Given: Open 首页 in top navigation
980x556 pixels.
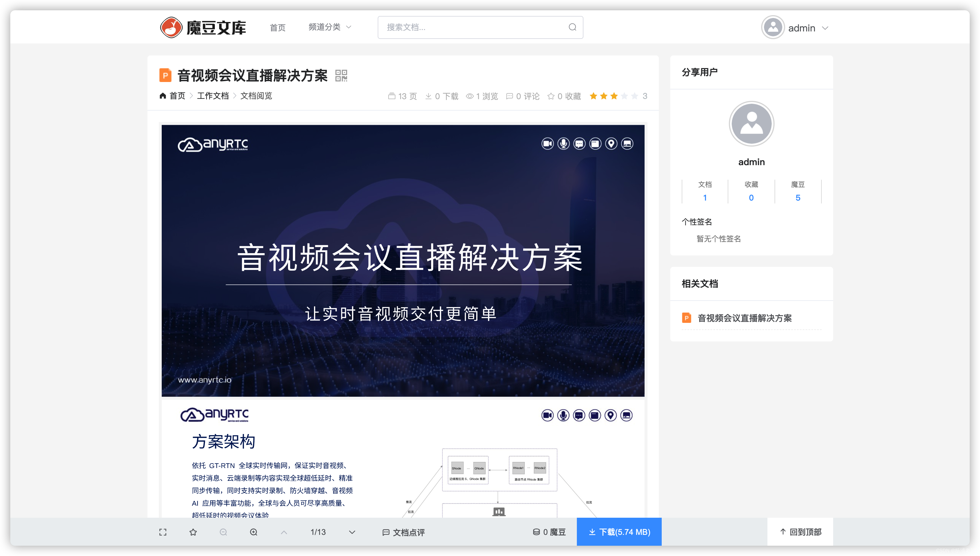Looking at the screenshot, I should coord(277,27).
